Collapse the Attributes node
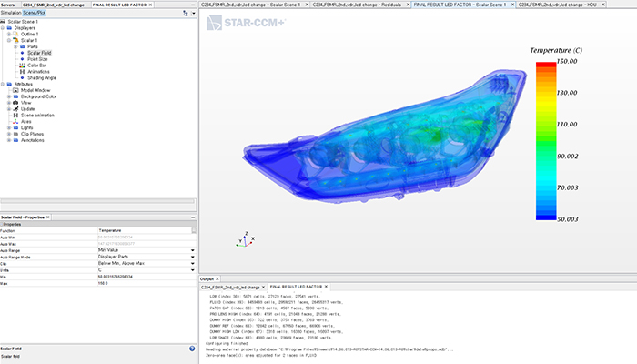The image size is (637, 364). click(3, 84)
